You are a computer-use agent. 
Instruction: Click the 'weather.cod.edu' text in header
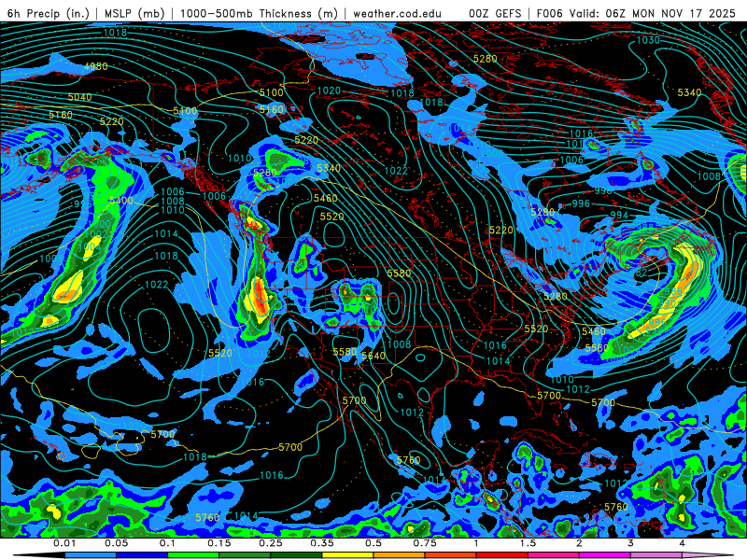pos(397,13)
